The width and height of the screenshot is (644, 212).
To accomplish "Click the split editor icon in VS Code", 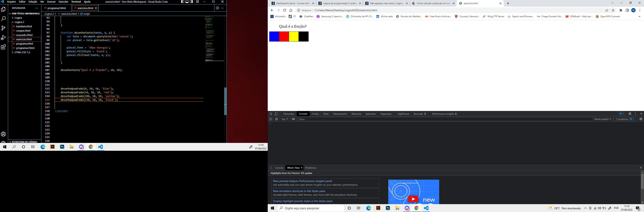I will pyautogui.click(x=217, y=8).
